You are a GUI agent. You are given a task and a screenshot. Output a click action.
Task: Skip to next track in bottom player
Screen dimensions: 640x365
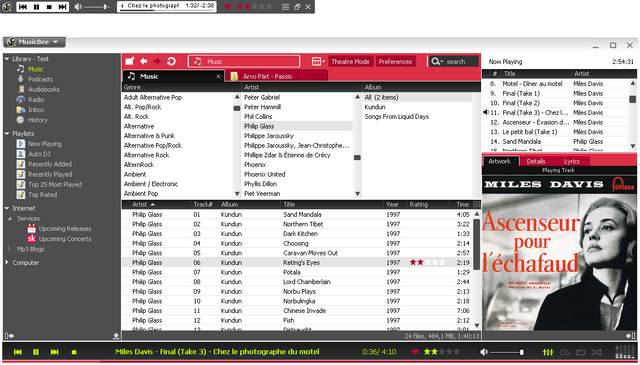(x=54, y=352)
